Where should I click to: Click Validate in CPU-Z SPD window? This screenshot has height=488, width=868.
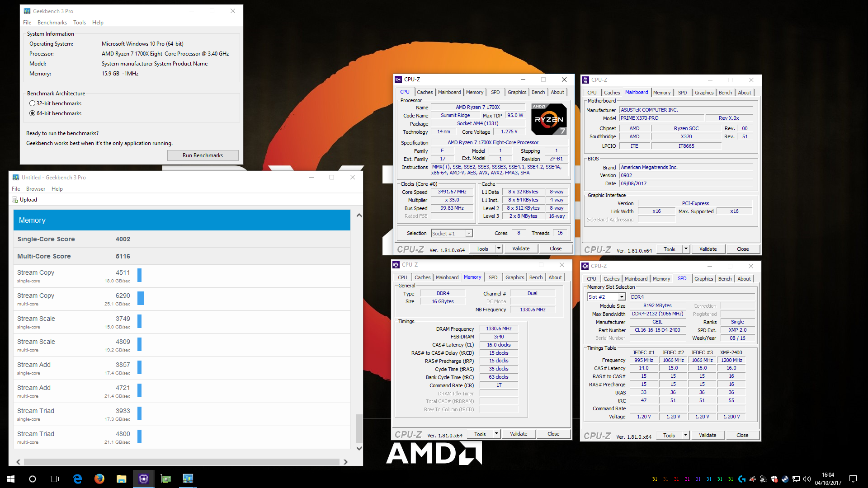tap(708, 435)
